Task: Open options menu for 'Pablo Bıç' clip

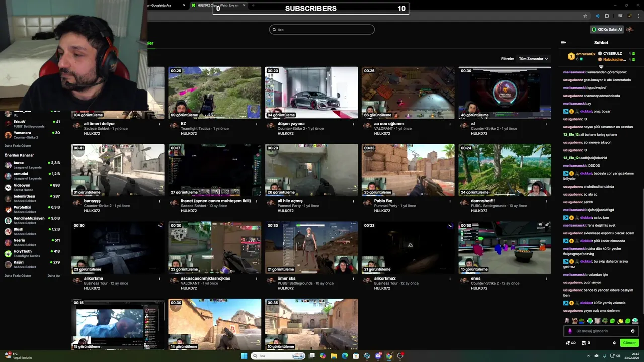Action: [x=450, y=201]
